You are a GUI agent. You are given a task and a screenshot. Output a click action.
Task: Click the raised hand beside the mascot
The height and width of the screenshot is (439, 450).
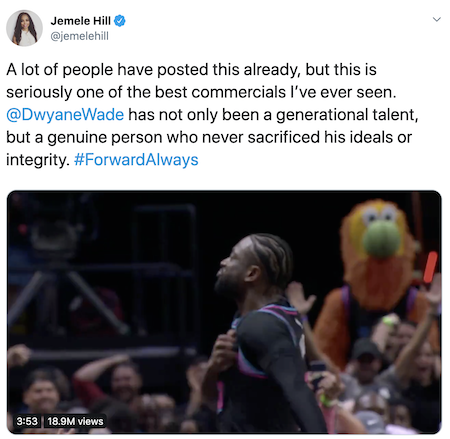300,297
